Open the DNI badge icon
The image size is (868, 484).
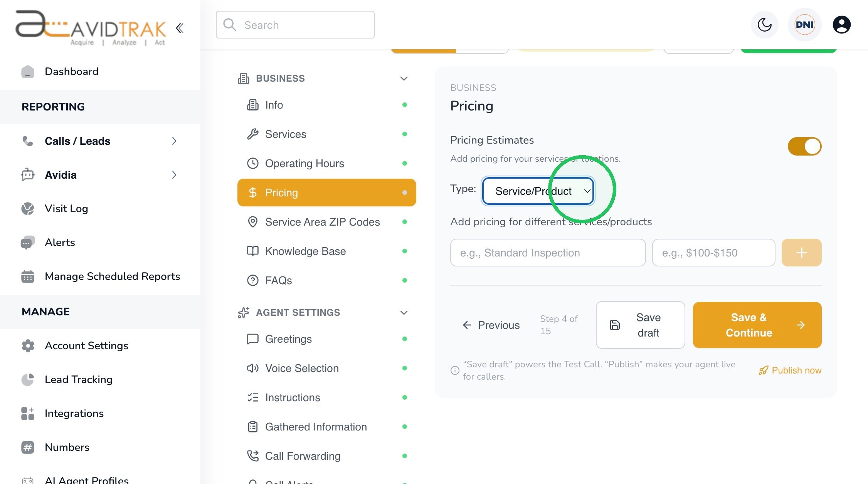(804, 25)
